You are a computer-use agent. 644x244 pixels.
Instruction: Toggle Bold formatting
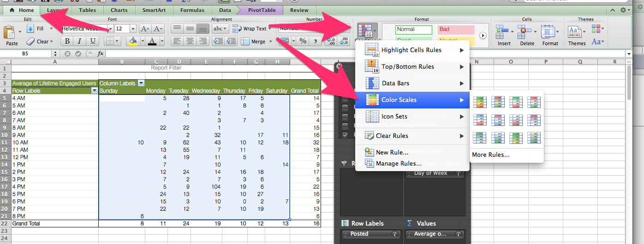pos(68,41)
